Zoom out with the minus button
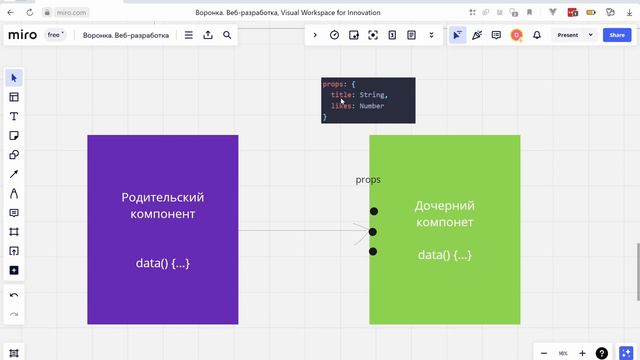The height and width of the screenshot is (360, 640). click(x=544, y=353)
